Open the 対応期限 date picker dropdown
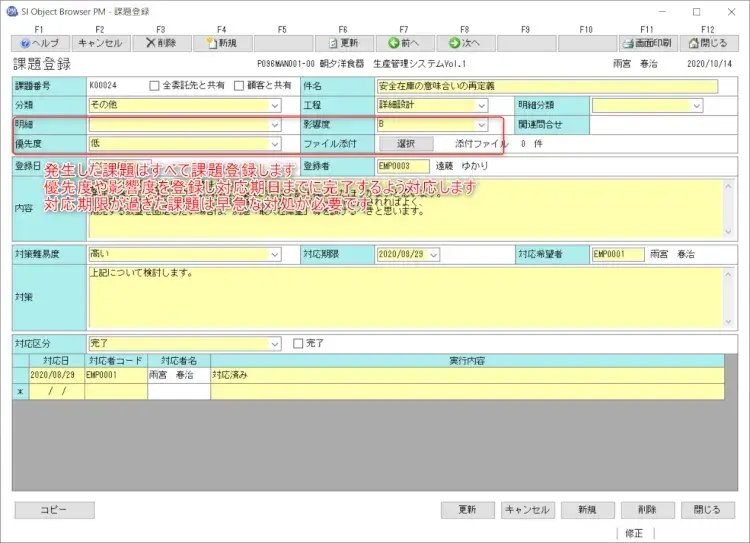This screenshot has width=750, height=543. tap(434, 255)
